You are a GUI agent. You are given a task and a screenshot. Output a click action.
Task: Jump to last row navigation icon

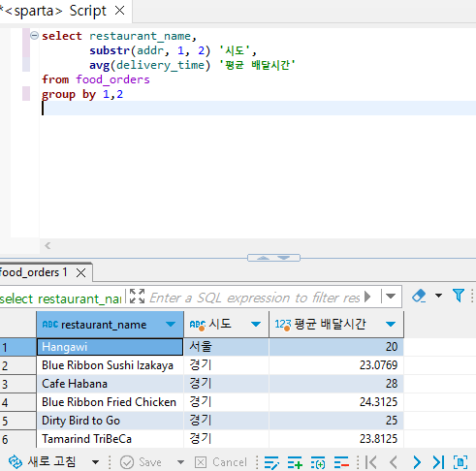[x=438, y=462]
